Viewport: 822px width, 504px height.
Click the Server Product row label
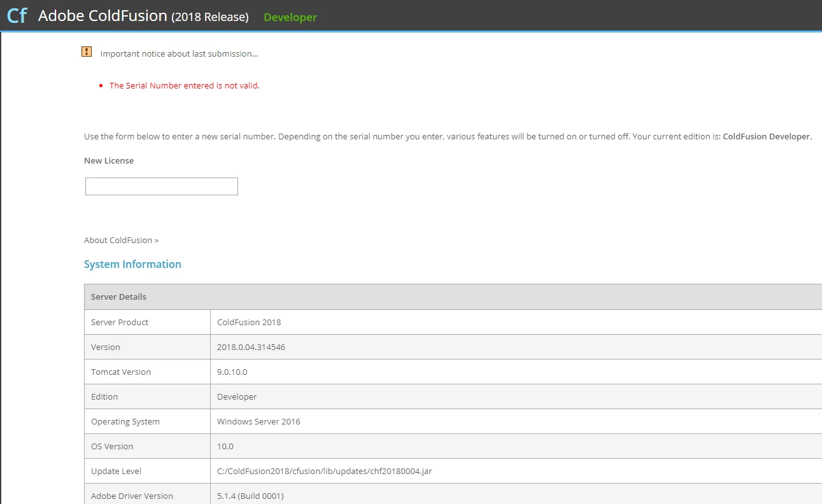click(120, 322)
